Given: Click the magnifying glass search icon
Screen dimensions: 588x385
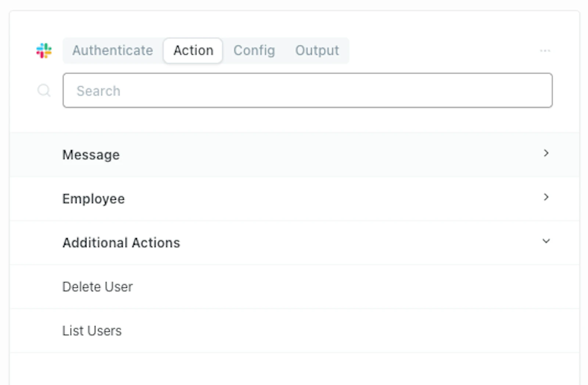Looking at the screenshot, I should coord(44,90).
